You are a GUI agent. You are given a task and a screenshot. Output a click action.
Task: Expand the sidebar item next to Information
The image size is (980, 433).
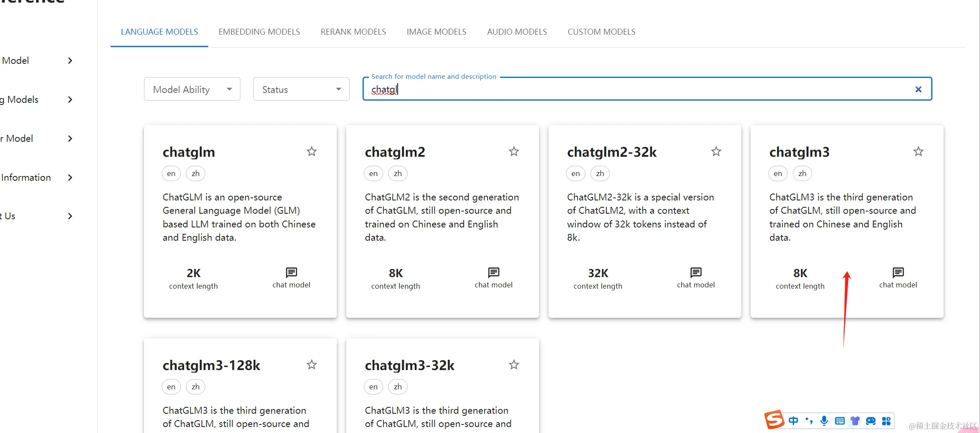click(x=70, y=177)
